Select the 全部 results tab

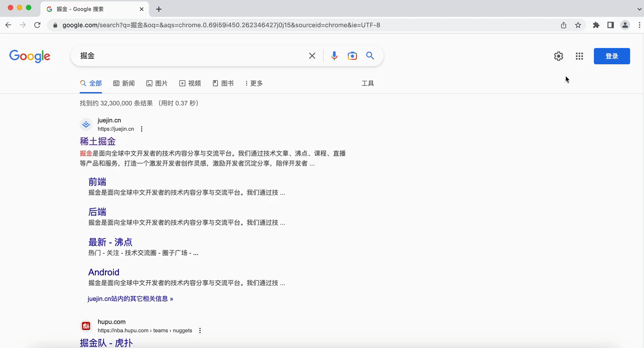pos(91,83)
